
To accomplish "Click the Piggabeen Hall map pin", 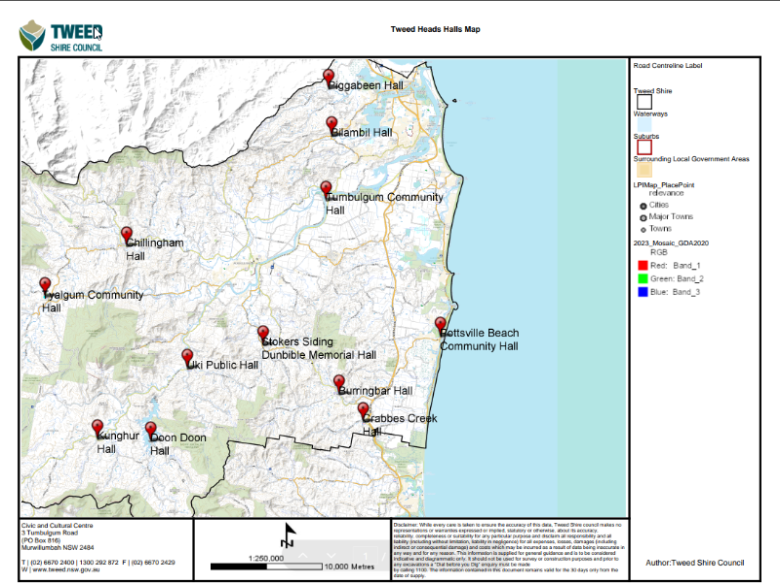I will click(328, 78).
